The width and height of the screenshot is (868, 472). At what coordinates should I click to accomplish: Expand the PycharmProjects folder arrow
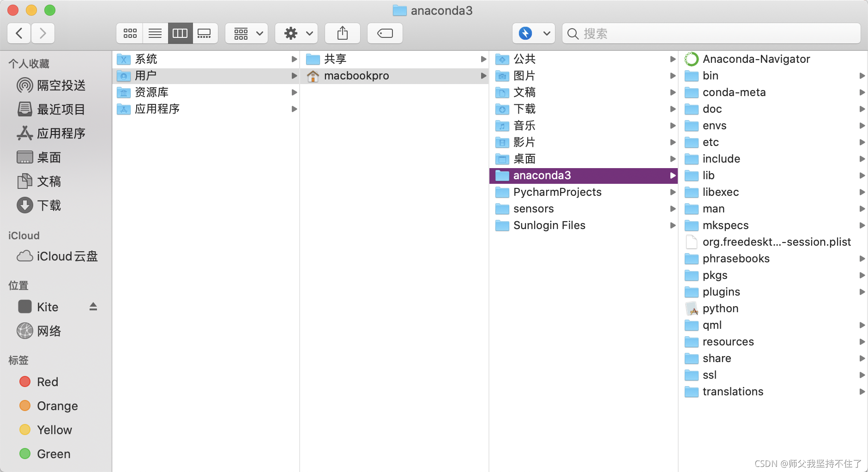(x=673, y=192)
